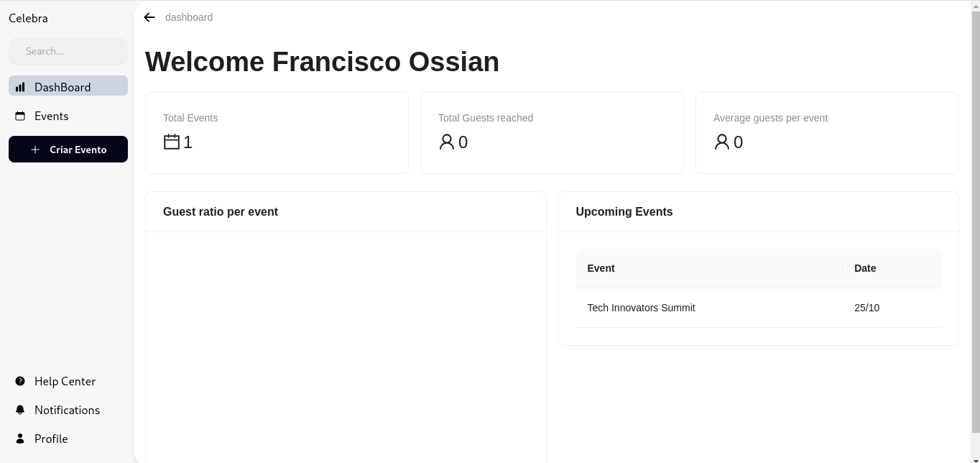Click the DashBoard bar chart icon
The image size is (980, 463).
(20, 87)
